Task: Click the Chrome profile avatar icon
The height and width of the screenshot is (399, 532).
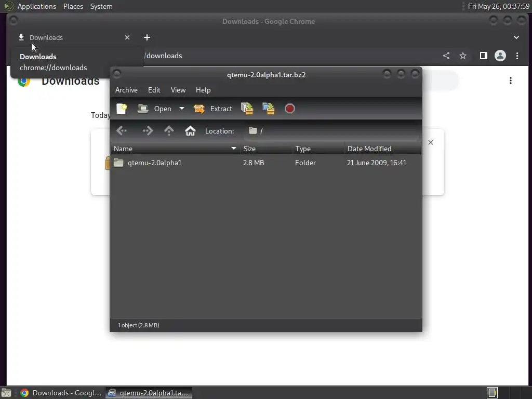Action: 500,56
